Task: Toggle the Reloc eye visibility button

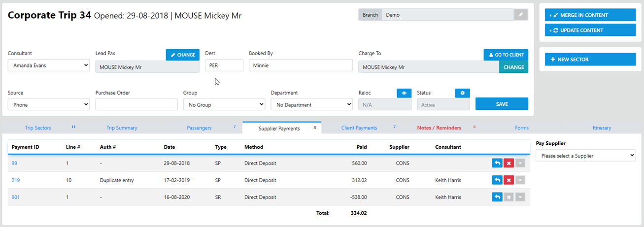Action: click(x=404, y=93)
